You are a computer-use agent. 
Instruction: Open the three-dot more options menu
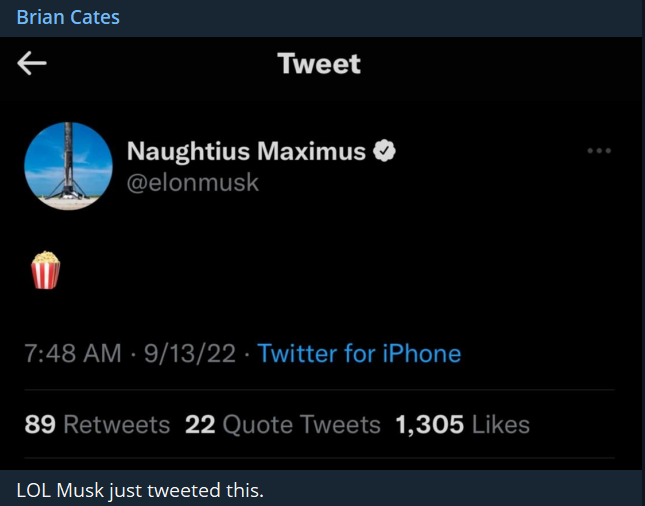[599, 151]
